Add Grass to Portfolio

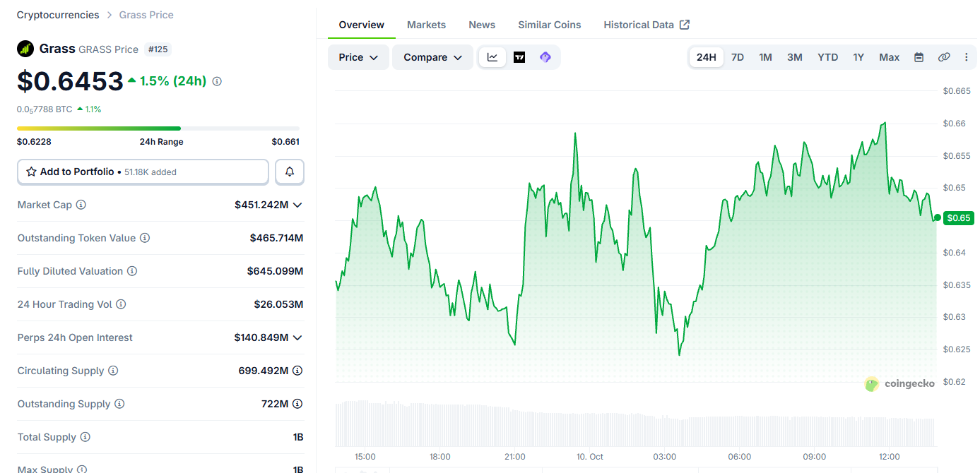point(143,172)
